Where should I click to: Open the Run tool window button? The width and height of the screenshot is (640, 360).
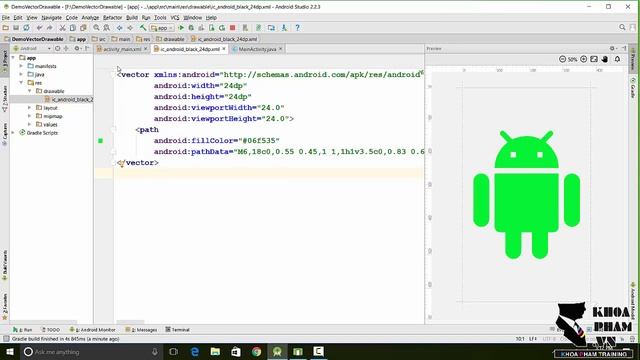[x=22, y=329]
